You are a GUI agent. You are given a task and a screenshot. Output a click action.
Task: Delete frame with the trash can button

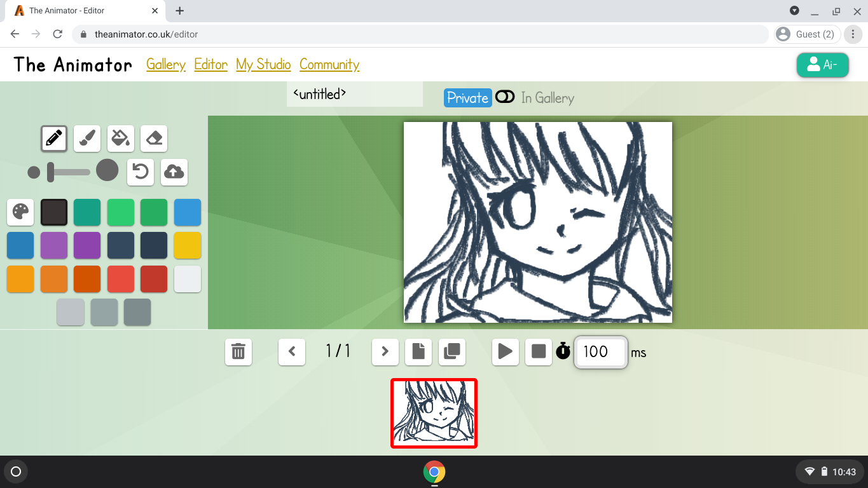click(x=238, y=351)
